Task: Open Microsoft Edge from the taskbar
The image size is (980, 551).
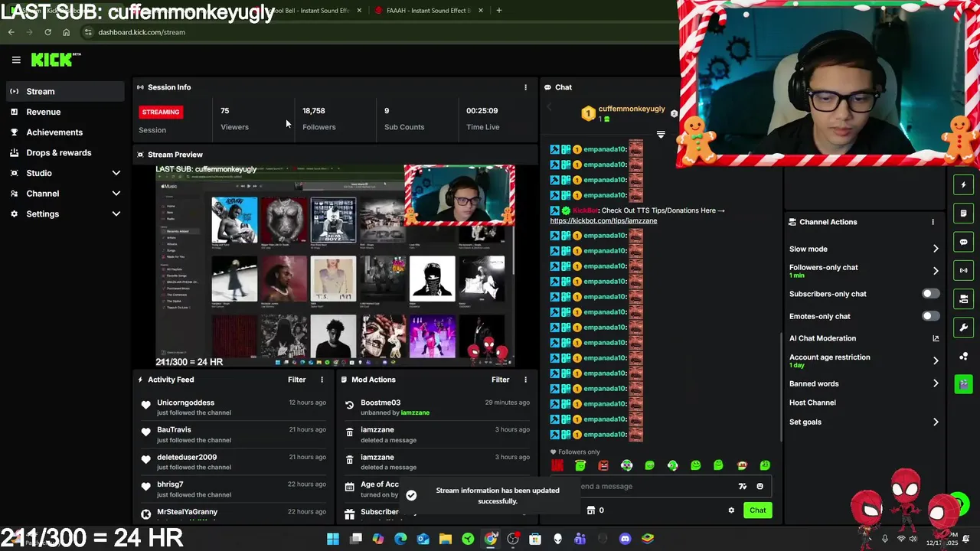Action: [400, 539]
